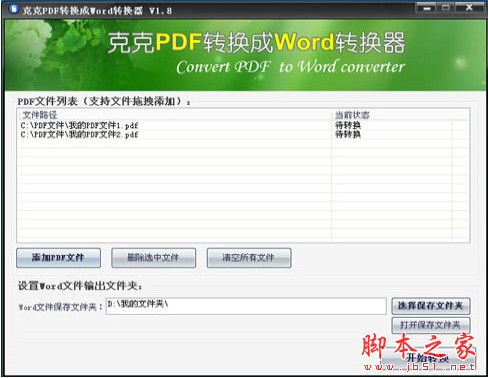Focus the Word文件保存文件夹 path field
This screenshot has height=378, width=488.
tap(246, 306)
